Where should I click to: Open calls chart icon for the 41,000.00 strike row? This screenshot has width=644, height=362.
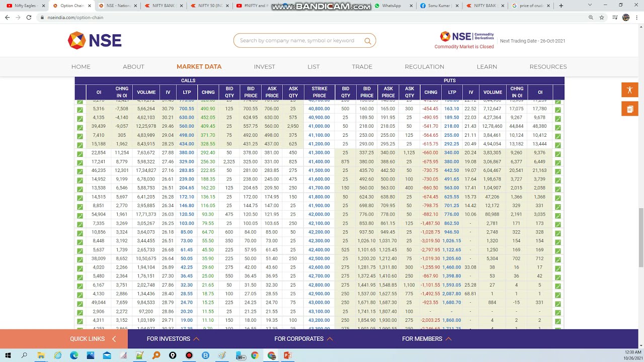point(80,127)
